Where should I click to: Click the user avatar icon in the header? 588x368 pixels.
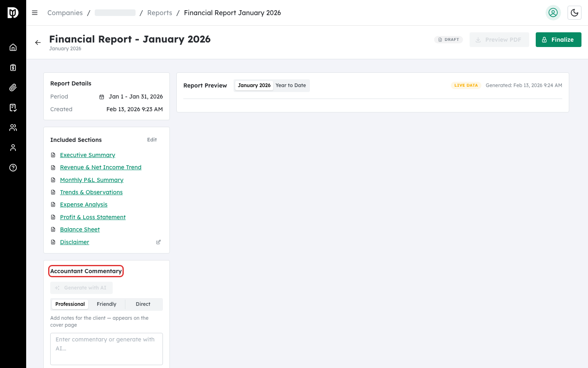tap(553, 13)
